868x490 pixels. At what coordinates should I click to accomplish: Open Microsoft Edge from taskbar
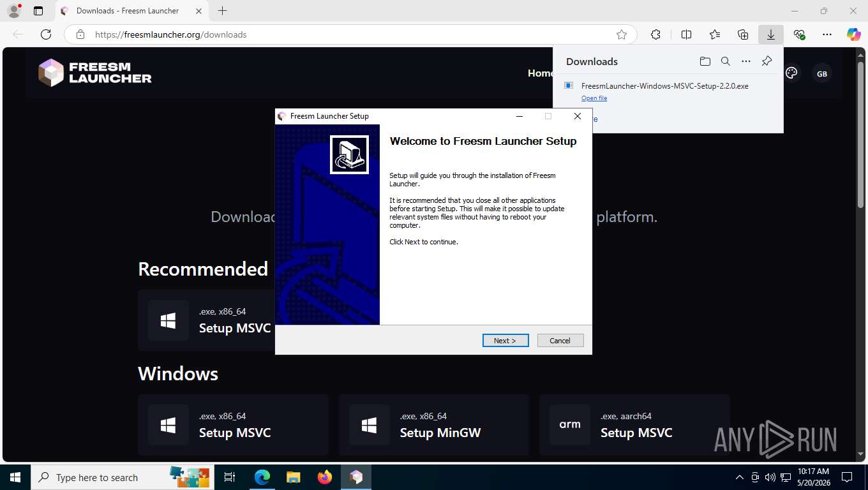(262, 477)
